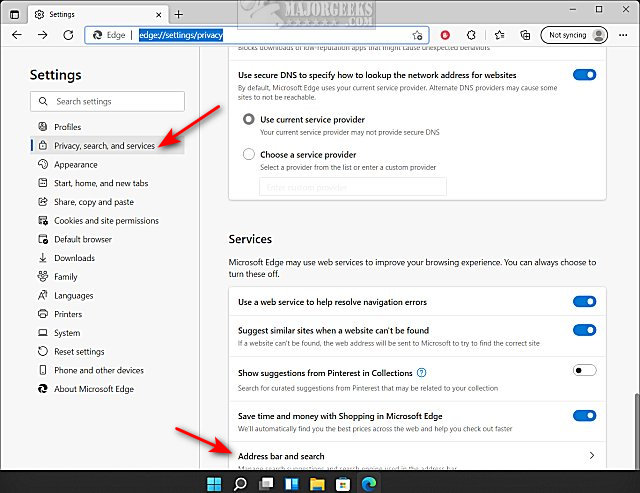Open Family settings
The image size is (640, 493).
tap(107, 277)
